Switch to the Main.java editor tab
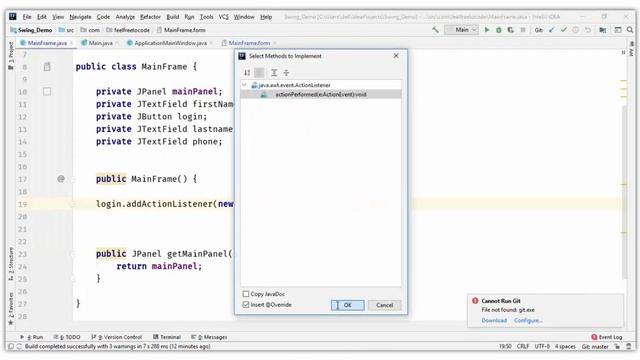 click(x=100, y=43)
